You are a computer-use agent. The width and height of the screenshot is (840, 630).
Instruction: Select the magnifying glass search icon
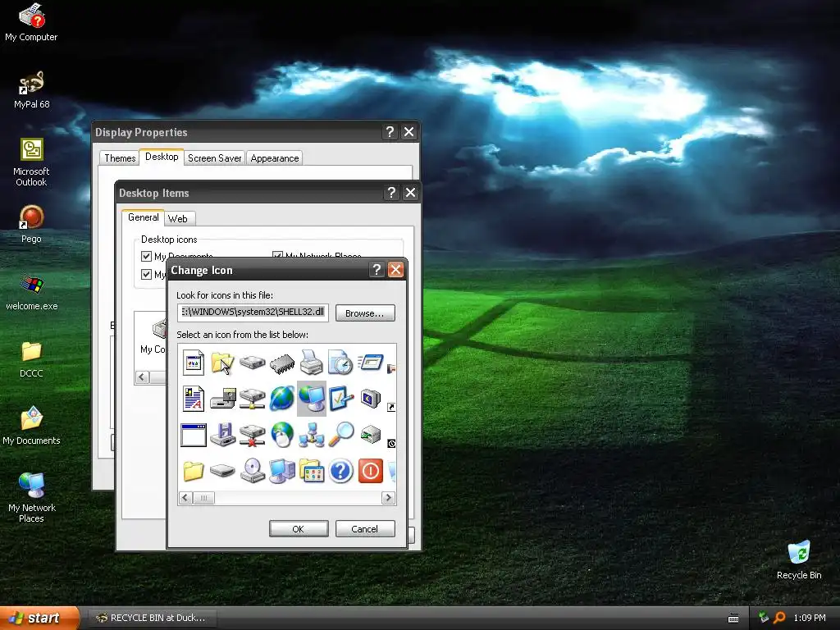tap(340, 435)
